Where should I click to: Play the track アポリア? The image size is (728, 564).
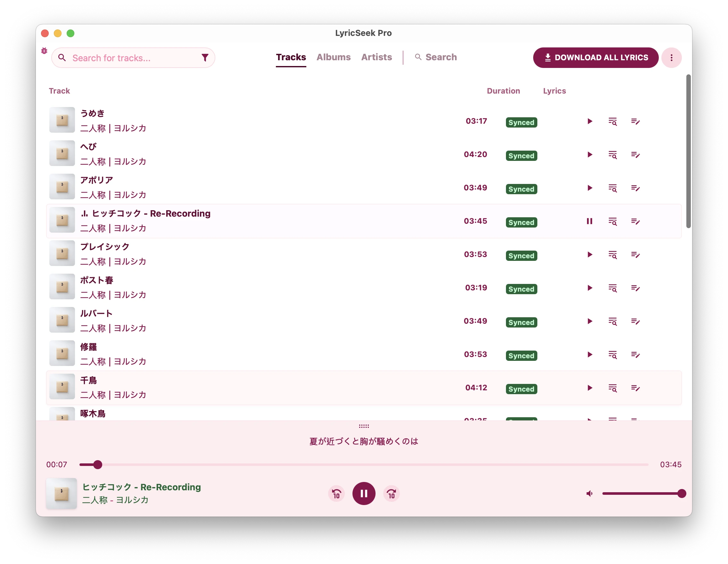tap(590, 188)
